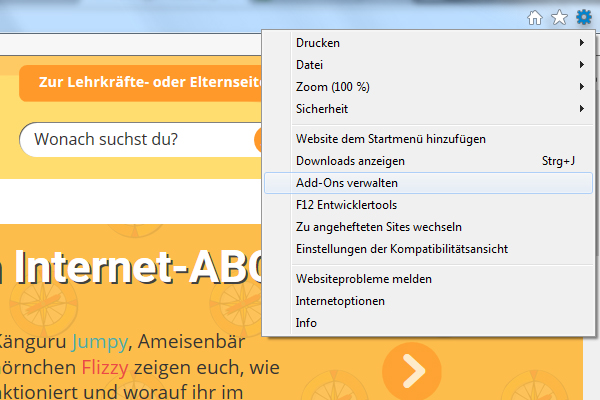Viewport: 600px width, 400px height.
Task: Click the Info menu entry
Action: 306,323
